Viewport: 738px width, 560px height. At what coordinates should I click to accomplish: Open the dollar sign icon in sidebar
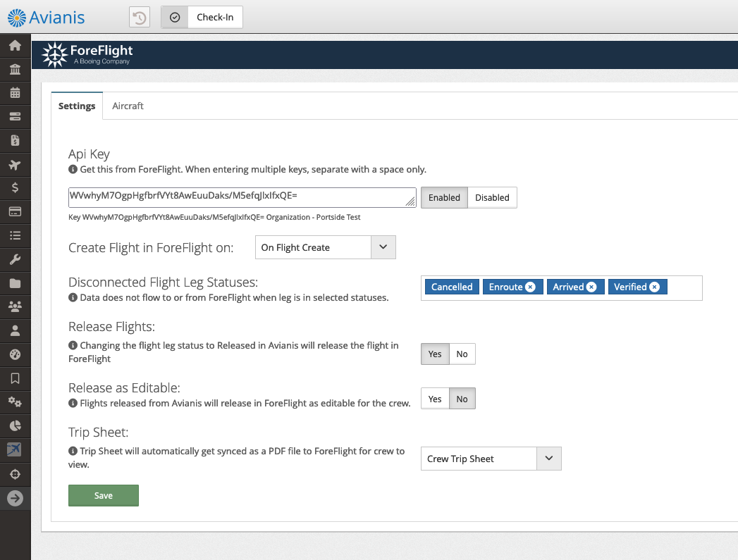(x=15, y=188)
